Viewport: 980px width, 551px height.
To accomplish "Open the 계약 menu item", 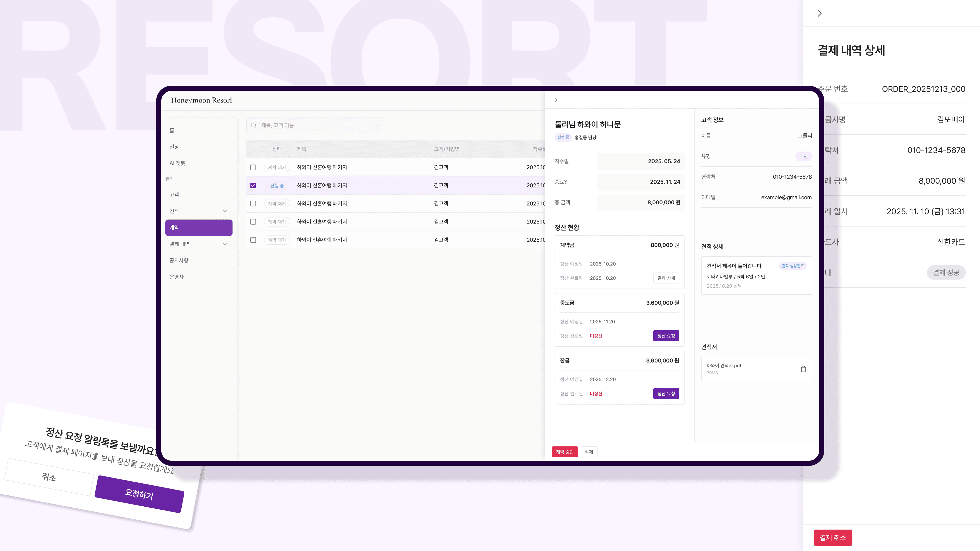I will click(199, 227).
